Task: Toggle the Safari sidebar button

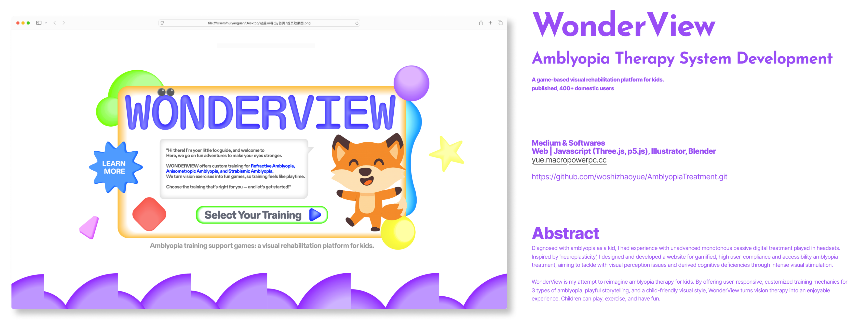Action: [x=39, y=23]
